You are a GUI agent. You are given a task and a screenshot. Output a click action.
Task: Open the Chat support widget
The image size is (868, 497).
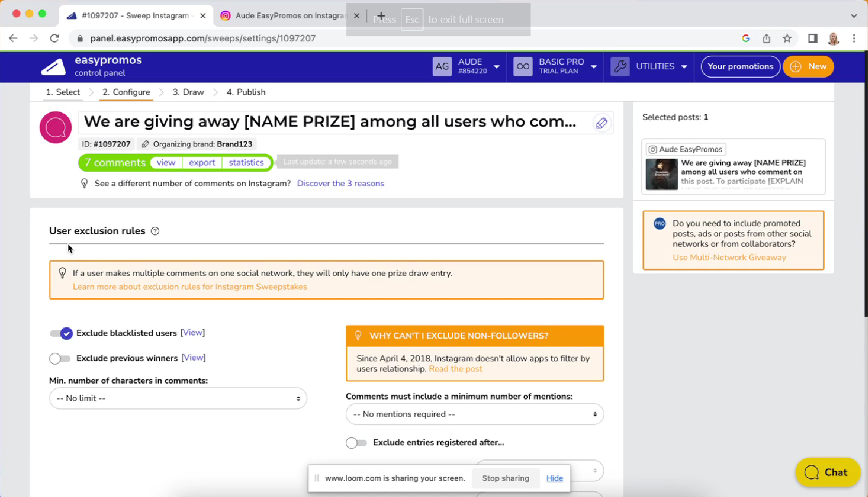click(827, 472)
